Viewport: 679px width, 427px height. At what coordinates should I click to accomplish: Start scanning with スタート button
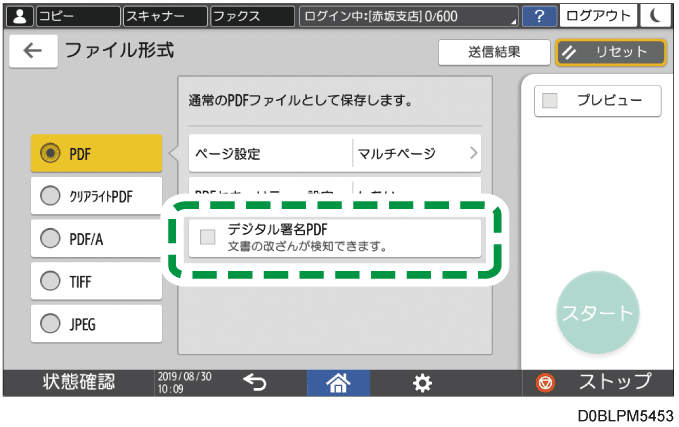[x=598, y=313]
